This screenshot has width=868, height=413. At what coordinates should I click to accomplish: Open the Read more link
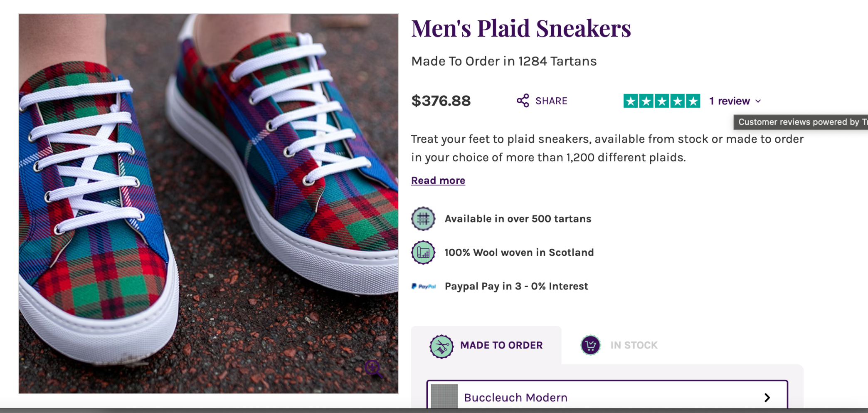438,181
